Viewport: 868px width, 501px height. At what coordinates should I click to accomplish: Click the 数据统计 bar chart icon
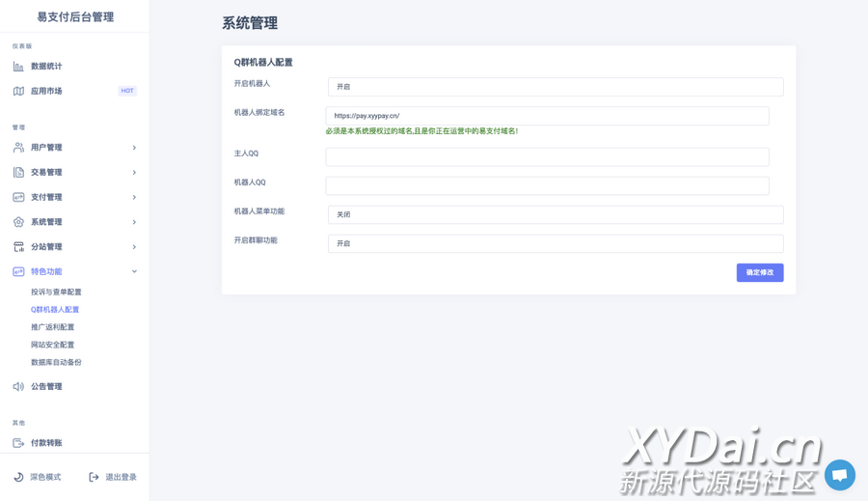(18, 67)
